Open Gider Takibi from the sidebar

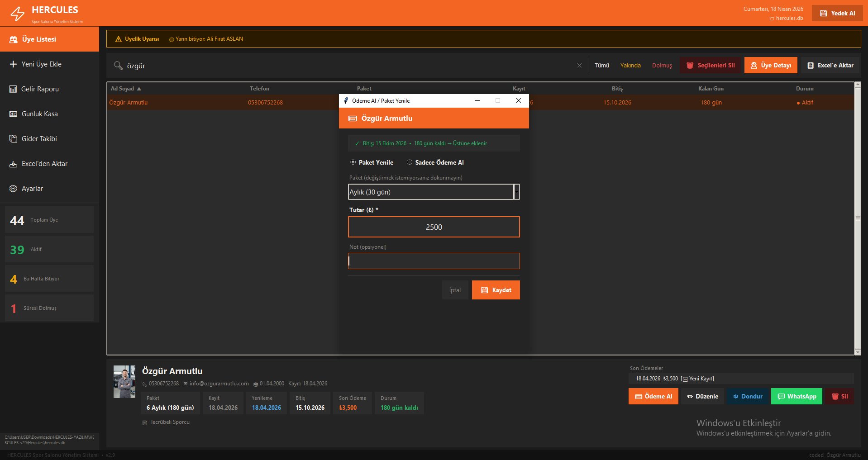point(39,139)
